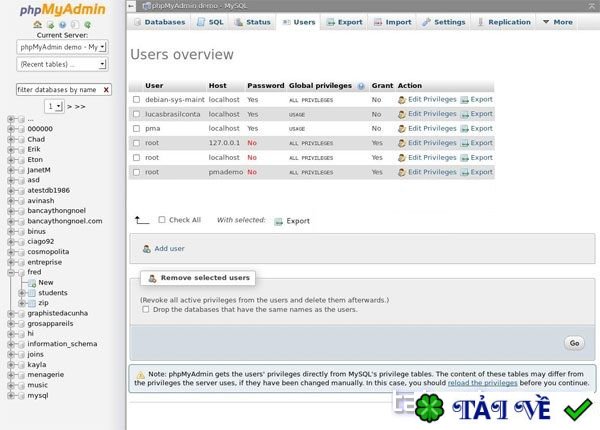This screenshot has width=600, height=430.
Task: Enable Drop the databases with same names
Action: click(145, 309)
